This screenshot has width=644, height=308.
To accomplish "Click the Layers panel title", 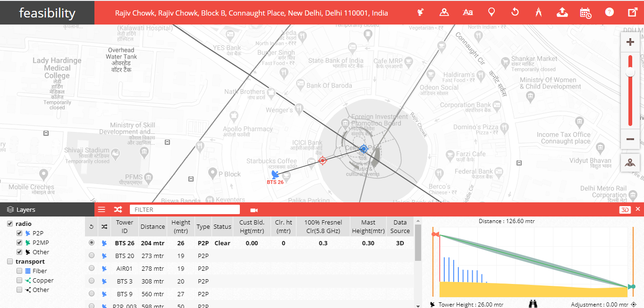I will point(26,210).
